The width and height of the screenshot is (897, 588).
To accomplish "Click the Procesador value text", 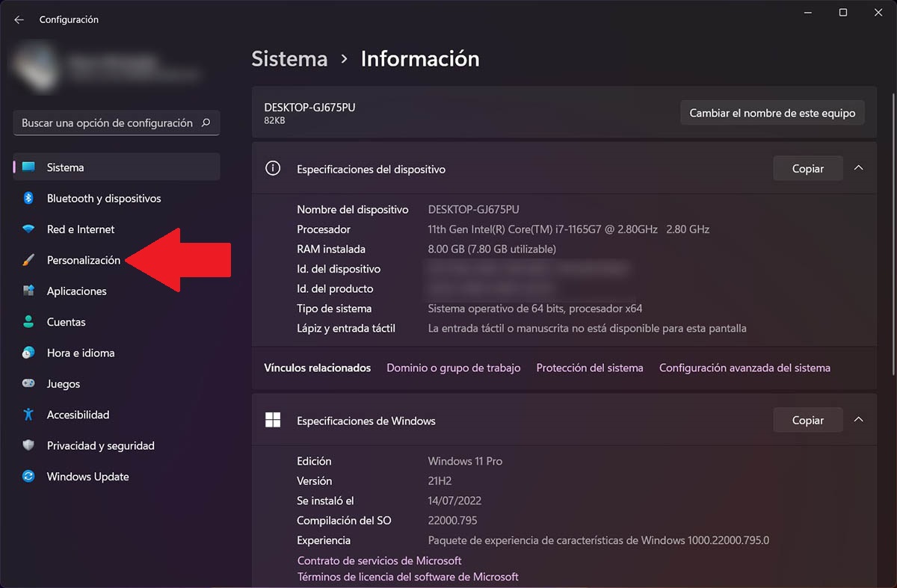I will coord(569,229).
